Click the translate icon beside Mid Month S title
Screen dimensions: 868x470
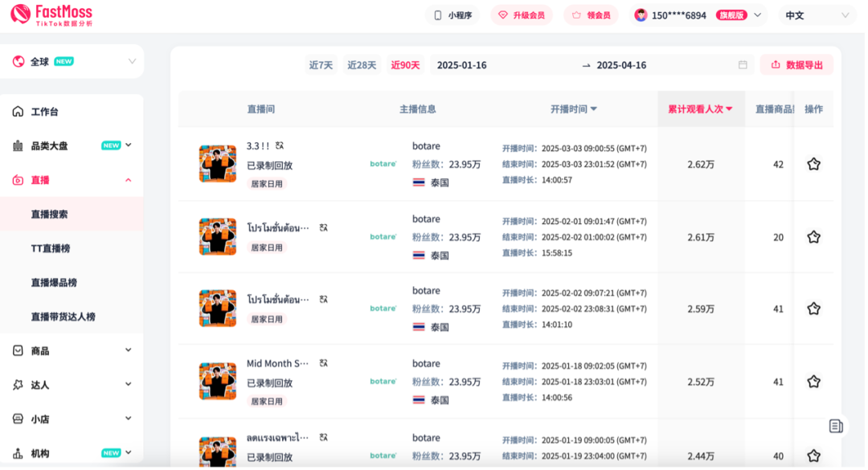tap(323, 362)
